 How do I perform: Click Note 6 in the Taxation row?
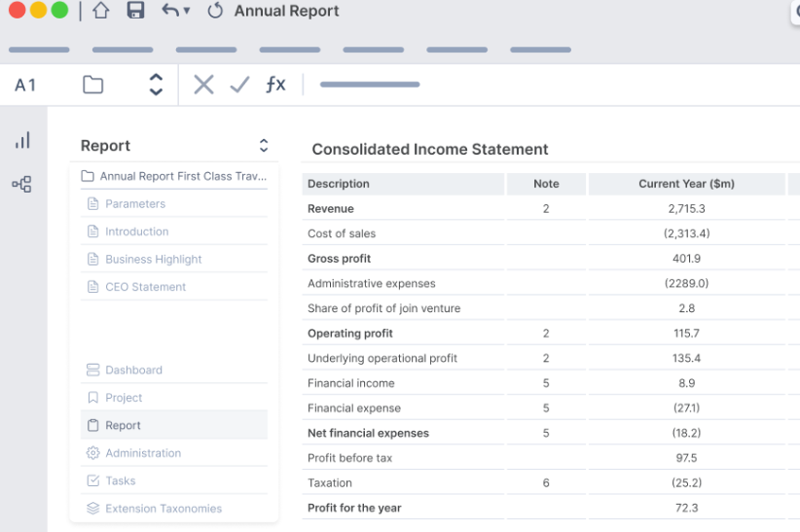tap(546, 483)
